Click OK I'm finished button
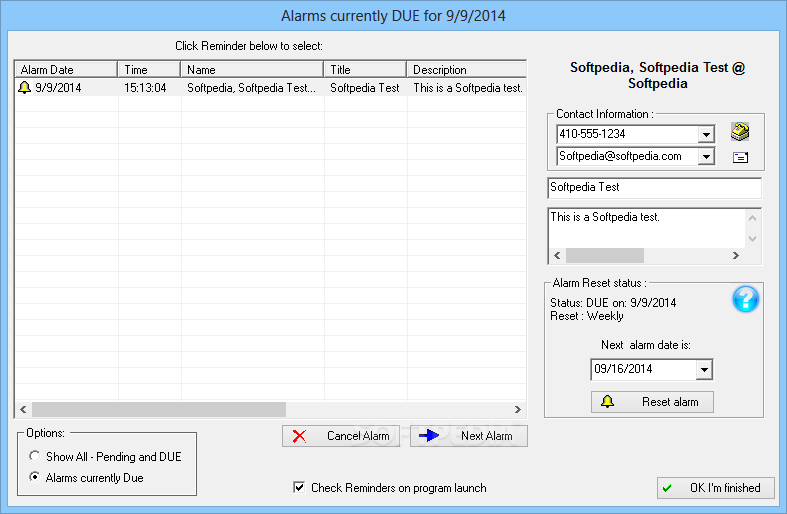Viewport: 787px width, 514px height. coord(716,487)
